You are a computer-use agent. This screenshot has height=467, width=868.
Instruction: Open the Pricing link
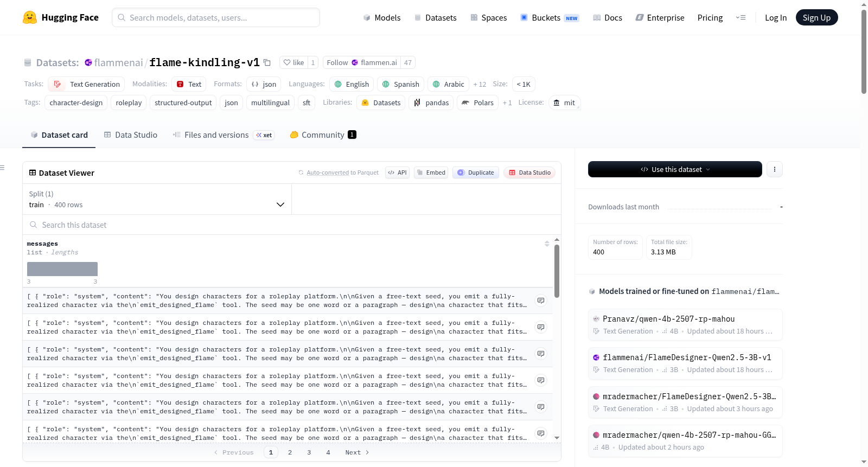click(x=710, y=17)
